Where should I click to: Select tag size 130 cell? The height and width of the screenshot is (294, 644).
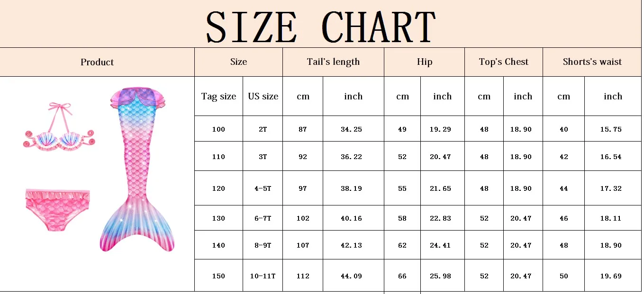tap(218, 218)
